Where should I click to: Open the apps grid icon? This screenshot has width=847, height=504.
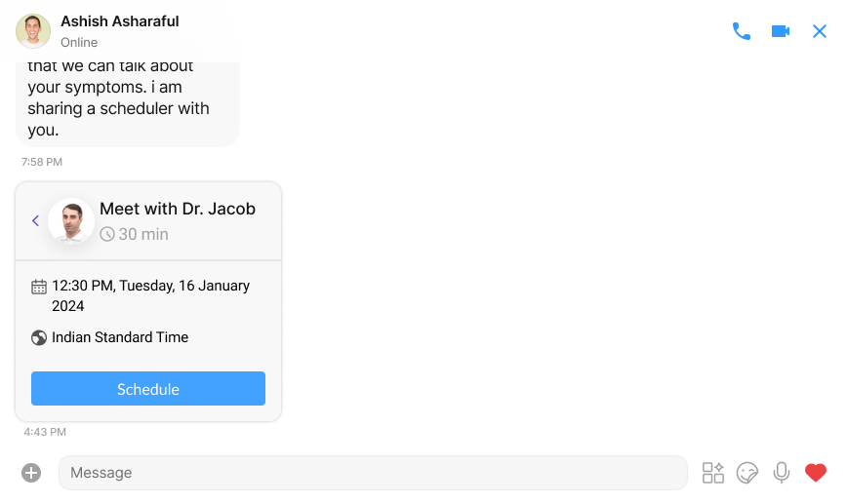coord(713,473)
